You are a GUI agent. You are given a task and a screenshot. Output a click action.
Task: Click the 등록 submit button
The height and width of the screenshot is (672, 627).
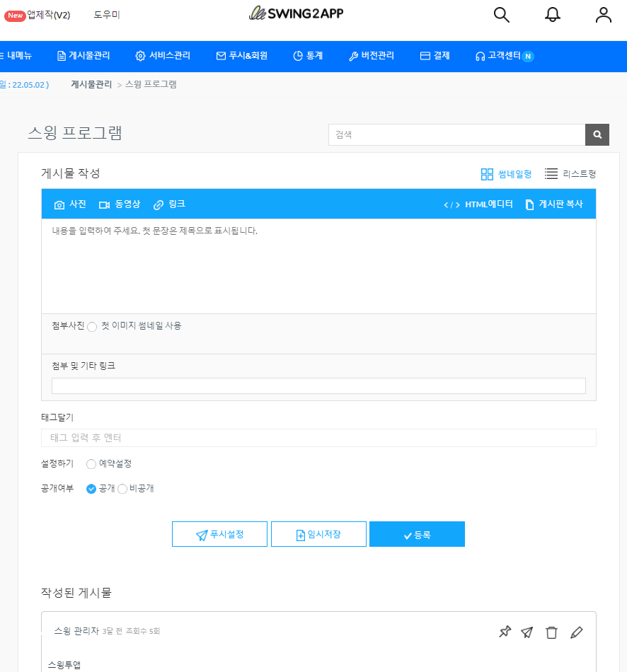click(417, 535)
